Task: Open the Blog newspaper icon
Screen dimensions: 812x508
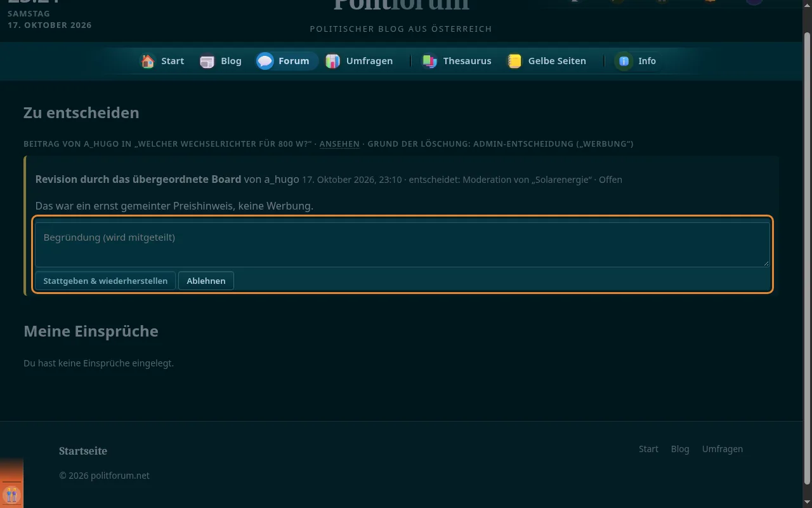Action: coord(207,61)
